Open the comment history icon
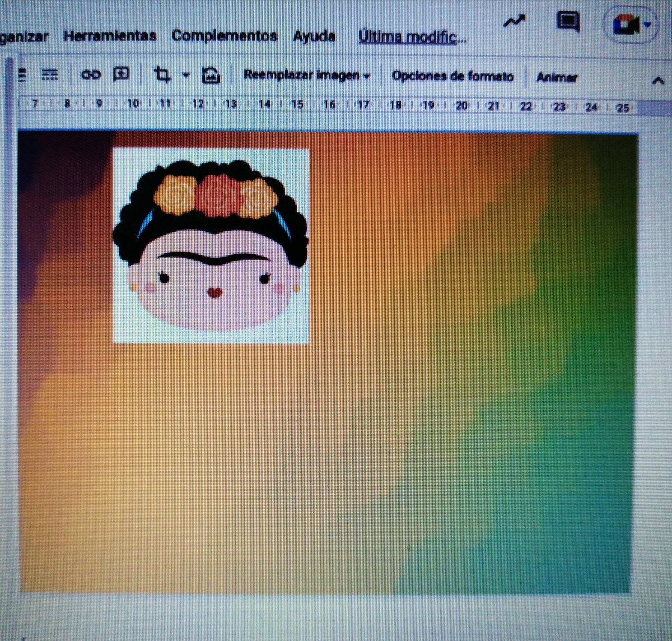This screenshot has height=641, width=672. (568, 22)
